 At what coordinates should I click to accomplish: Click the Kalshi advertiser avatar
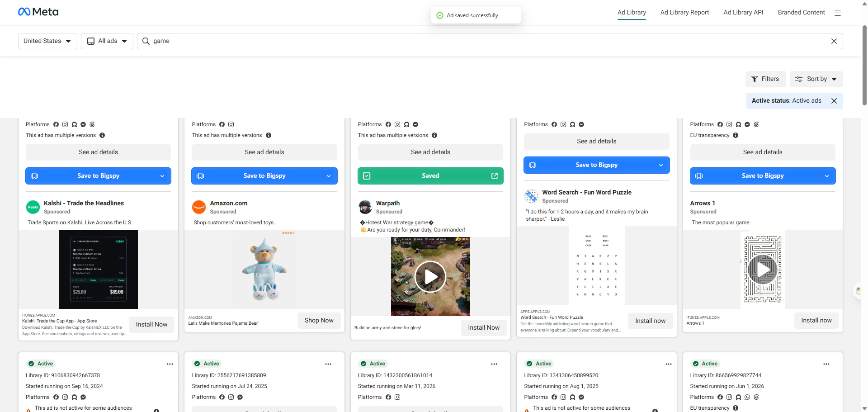(x=33, y=207)
